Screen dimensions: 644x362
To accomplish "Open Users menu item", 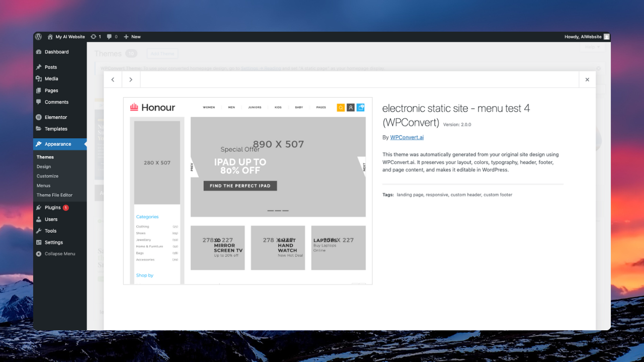I will (51, 219).
